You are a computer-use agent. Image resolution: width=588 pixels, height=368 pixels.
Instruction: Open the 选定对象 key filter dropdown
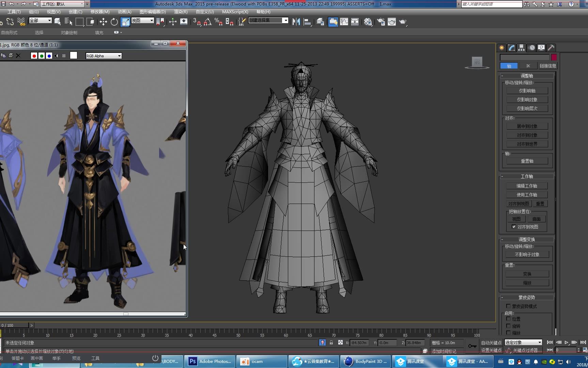click(523, 342)
